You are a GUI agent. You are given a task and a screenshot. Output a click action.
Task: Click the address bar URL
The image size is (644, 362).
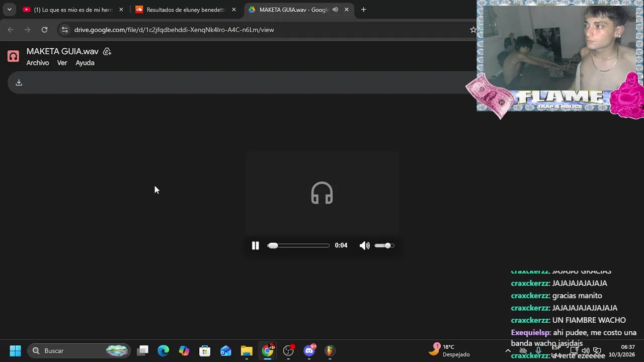click(174, 30)
